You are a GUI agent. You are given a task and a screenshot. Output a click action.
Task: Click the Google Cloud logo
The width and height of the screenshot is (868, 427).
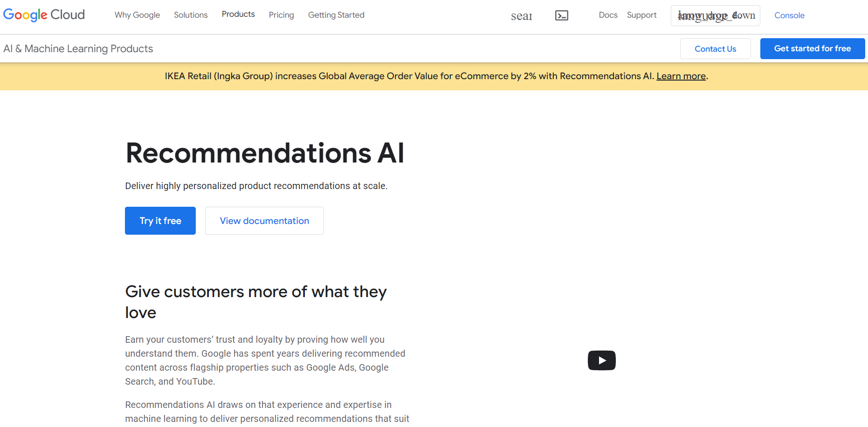[44, 15]
